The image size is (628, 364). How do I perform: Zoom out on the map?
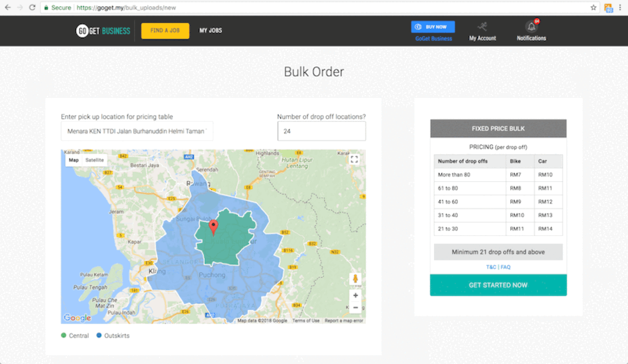click(355, 308)
